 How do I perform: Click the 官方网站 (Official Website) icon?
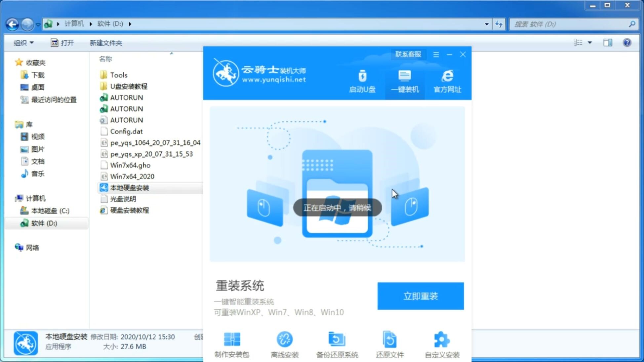click(x=446, y=81)
